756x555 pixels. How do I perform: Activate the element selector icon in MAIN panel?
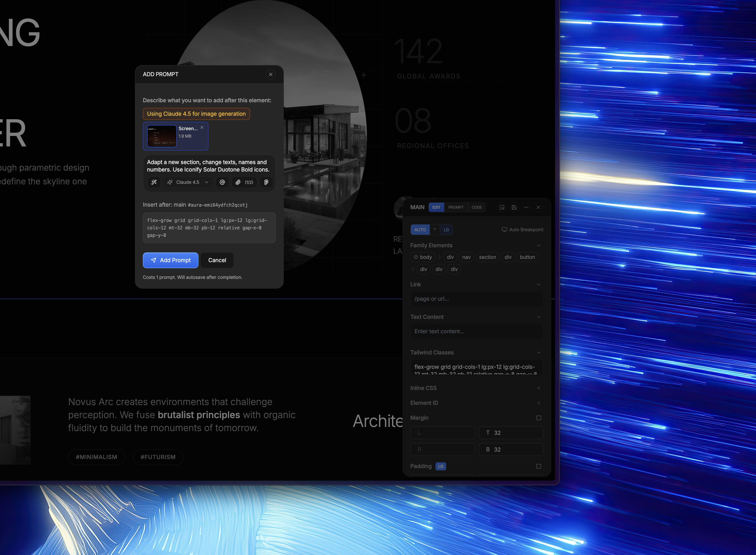coord(502,207)
